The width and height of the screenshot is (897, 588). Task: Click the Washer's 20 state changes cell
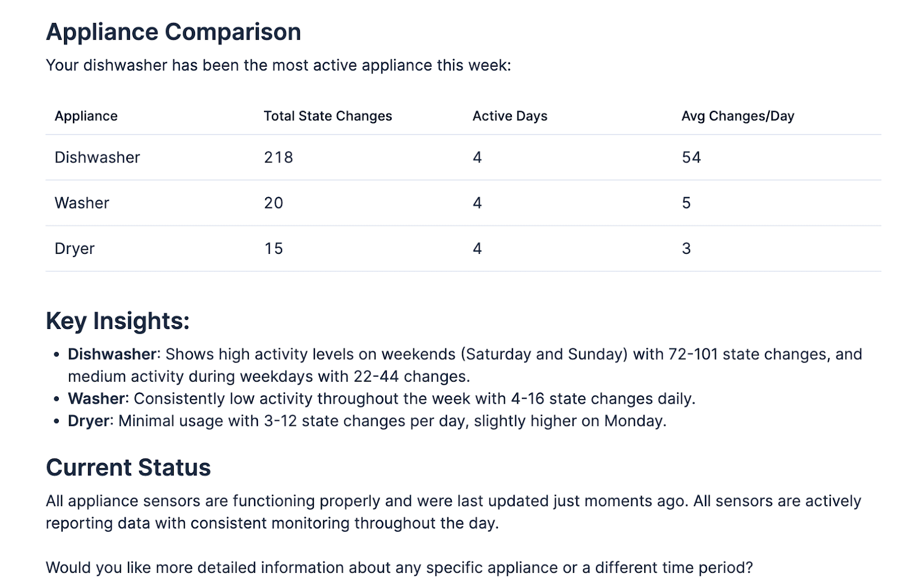274,203
